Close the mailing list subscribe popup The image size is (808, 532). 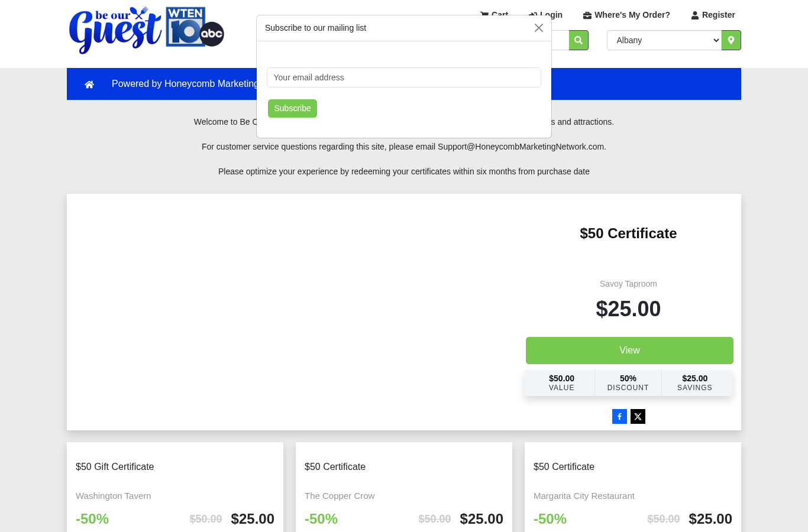(539, 28)
